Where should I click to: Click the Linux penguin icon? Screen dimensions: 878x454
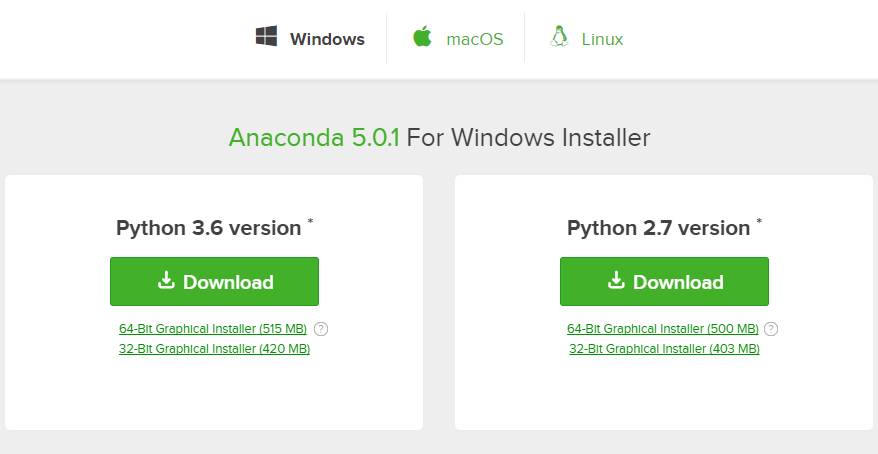(x=559, y=38)
